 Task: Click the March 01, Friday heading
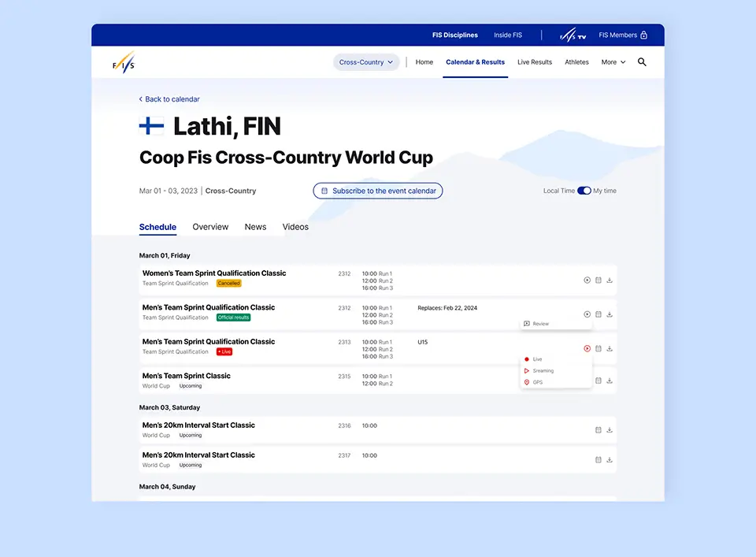tap(165, 255)
